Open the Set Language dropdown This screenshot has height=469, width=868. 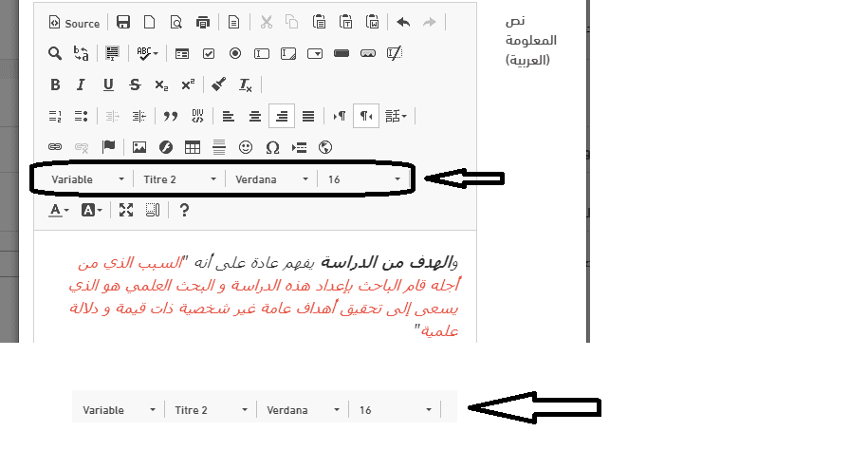click(x=396, y=116)
